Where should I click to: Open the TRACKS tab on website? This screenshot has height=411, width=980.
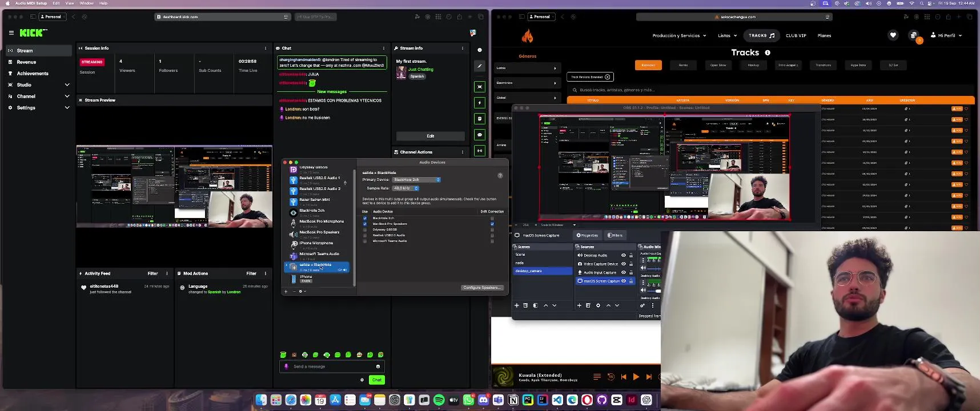coord(762,35)
